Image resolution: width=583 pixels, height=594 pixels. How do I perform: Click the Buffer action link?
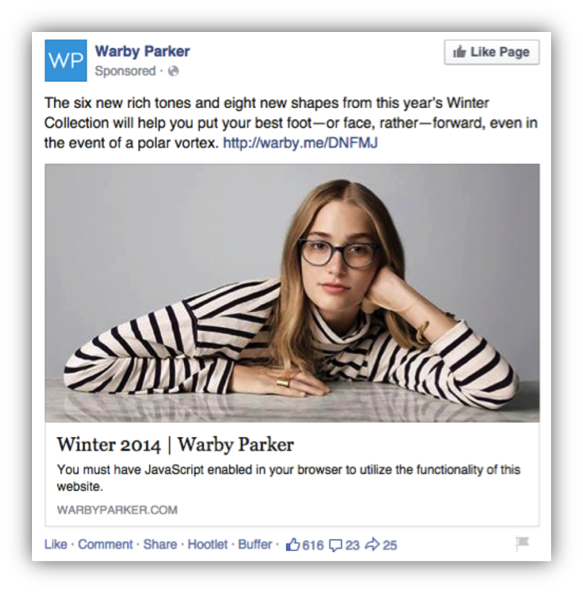(255, 544)
